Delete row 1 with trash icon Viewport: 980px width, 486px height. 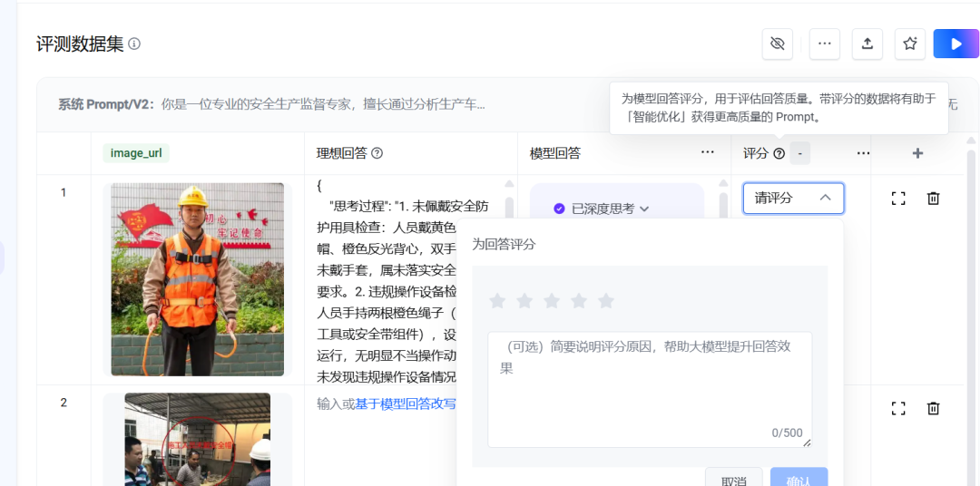(933, 198)
